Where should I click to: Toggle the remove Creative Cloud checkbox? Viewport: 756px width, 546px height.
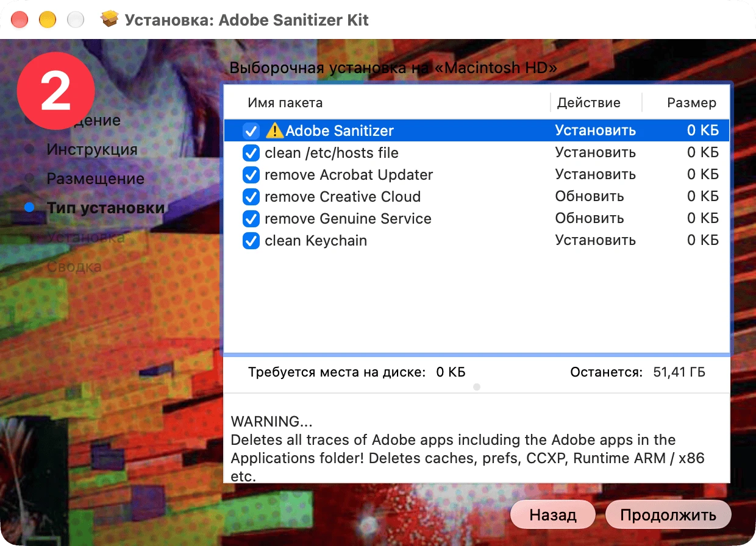251,196
